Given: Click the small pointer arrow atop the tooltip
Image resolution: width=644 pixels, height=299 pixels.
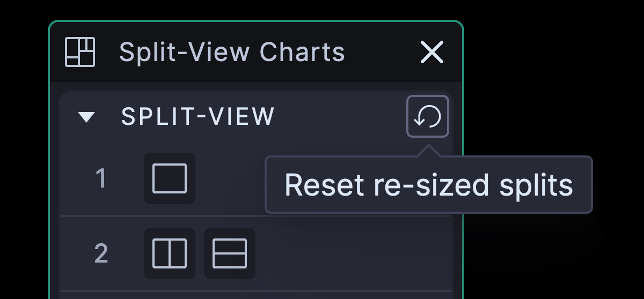Looking at the screenshot, I should pyautogui.click(x=428, y=151).
